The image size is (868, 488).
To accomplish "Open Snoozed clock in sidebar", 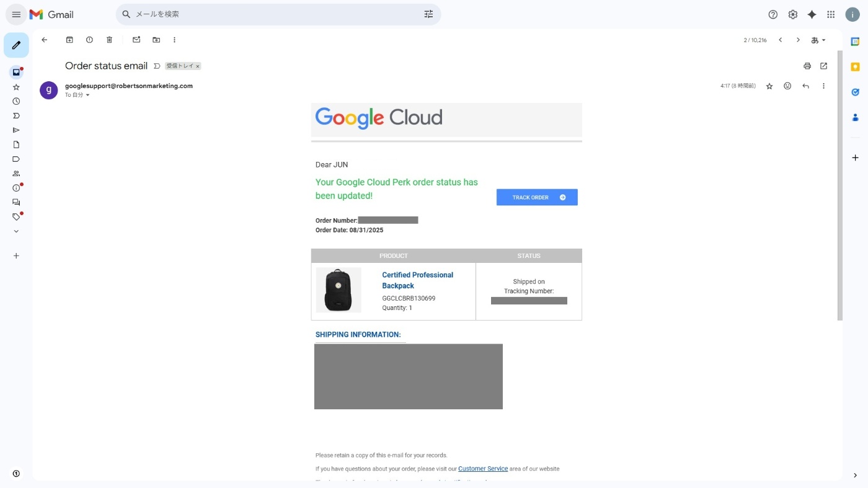I will [16, 101].
